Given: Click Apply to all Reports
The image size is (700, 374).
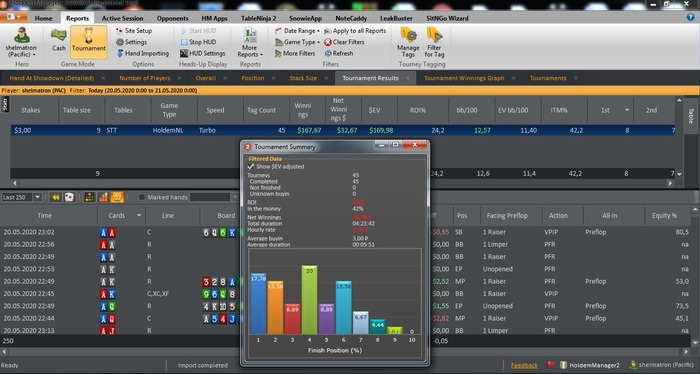Looking at the screenshot, I should 355,31.
